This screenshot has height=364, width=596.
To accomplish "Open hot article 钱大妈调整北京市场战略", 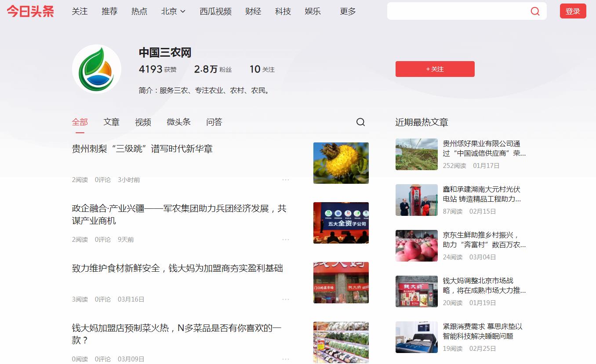I will pos(484,286).
